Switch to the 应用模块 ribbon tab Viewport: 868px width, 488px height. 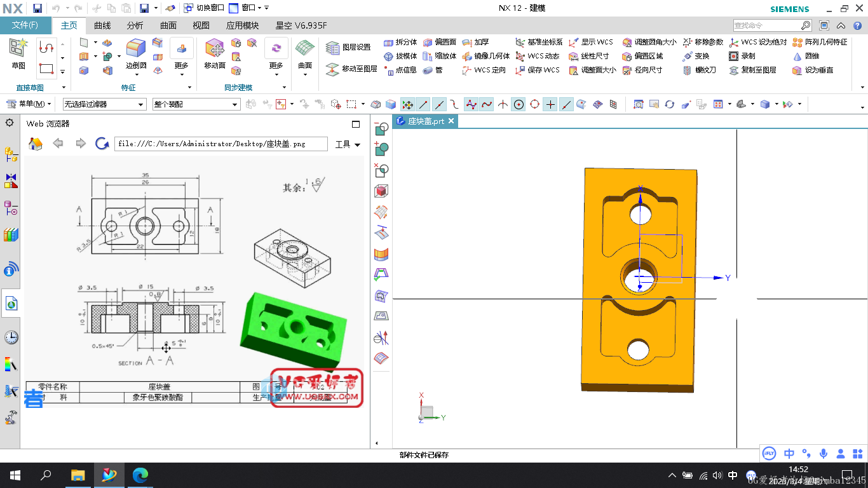[243, 25]
